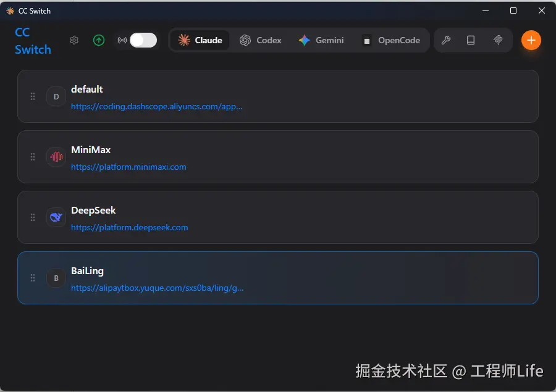This screenshot has width=556, height=392.
Task: Click the MCP paperclip-style icon
Action: [498, 40]
